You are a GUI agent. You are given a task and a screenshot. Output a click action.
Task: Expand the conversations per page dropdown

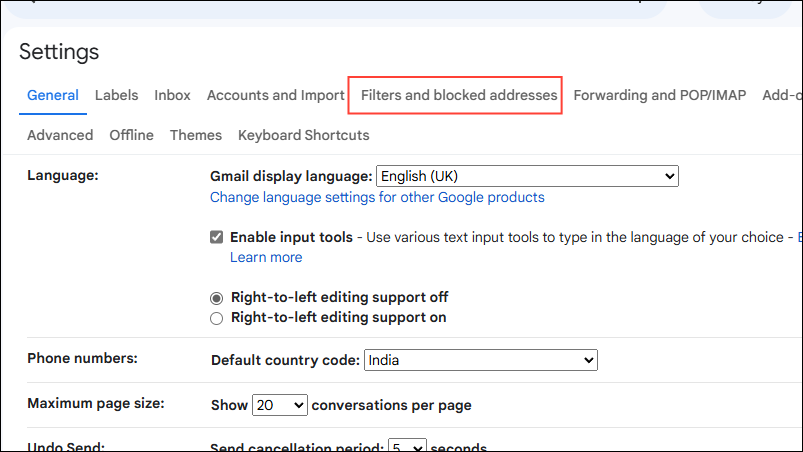(280, 405)
